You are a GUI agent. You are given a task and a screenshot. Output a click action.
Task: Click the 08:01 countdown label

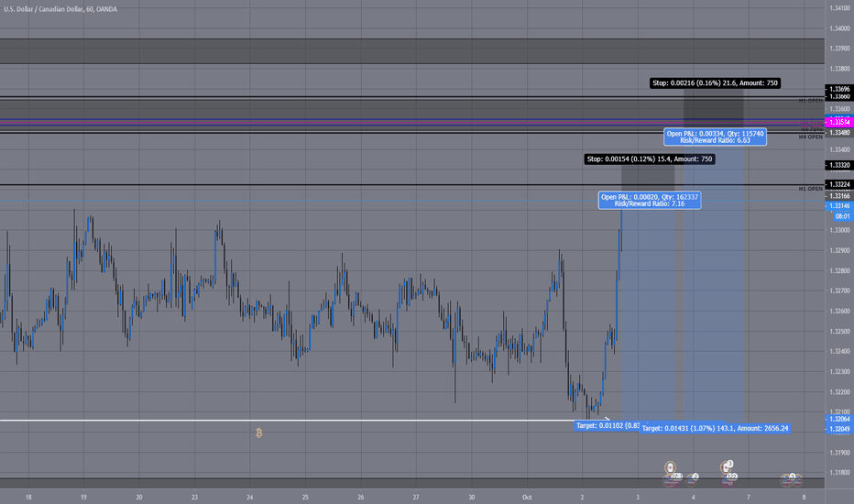pos(843,216)
